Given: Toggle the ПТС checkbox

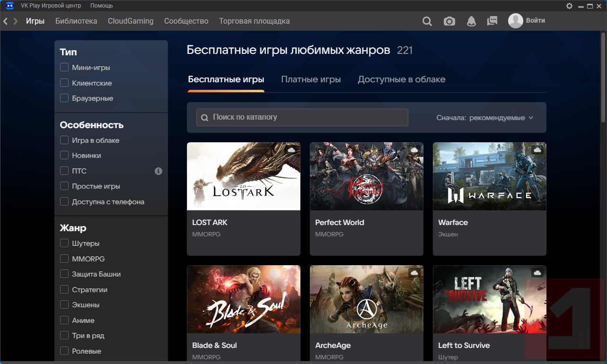Looking at the screenshot, I should click(64, 171).
